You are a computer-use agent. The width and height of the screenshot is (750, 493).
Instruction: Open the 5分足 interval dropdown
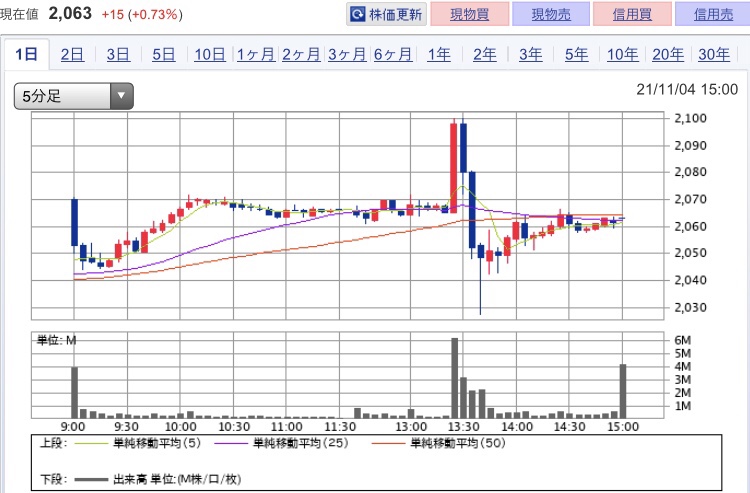click(x=74, y=96)
